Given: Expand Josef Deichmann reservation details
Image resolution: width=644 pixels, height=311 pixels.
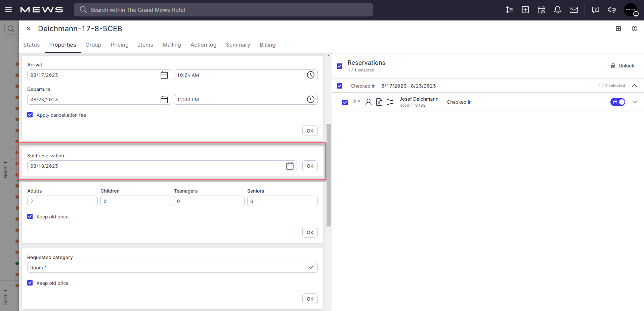Looking at the screenshot, I should [x=634, y=102].
